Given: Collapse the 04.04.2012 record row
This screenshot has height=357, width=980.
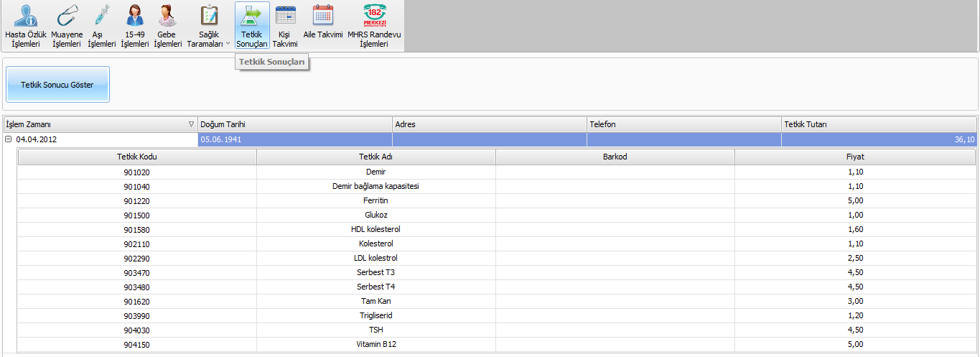Looking at the screenshot, I should pos(9,139).
